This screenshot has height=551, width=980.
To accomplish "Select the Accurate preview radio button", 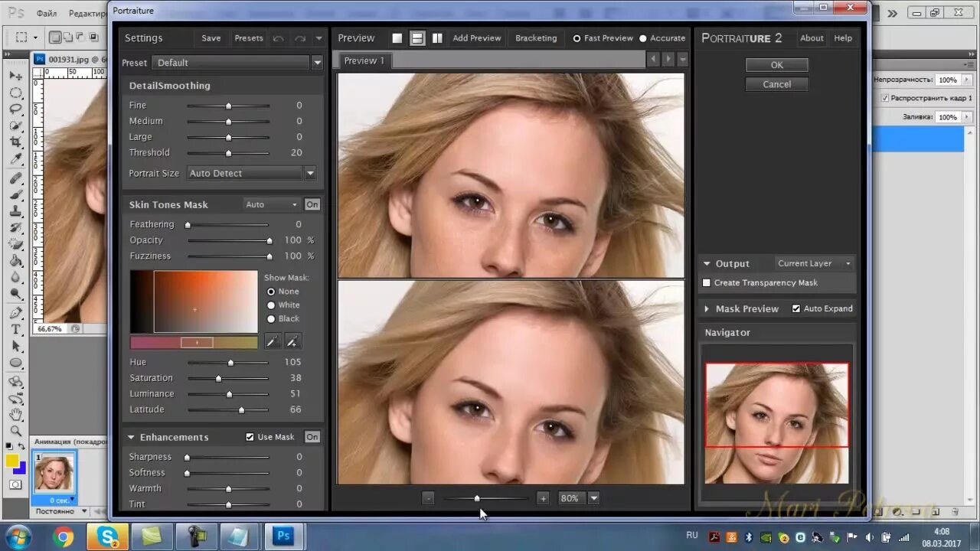I will [643, 38].
